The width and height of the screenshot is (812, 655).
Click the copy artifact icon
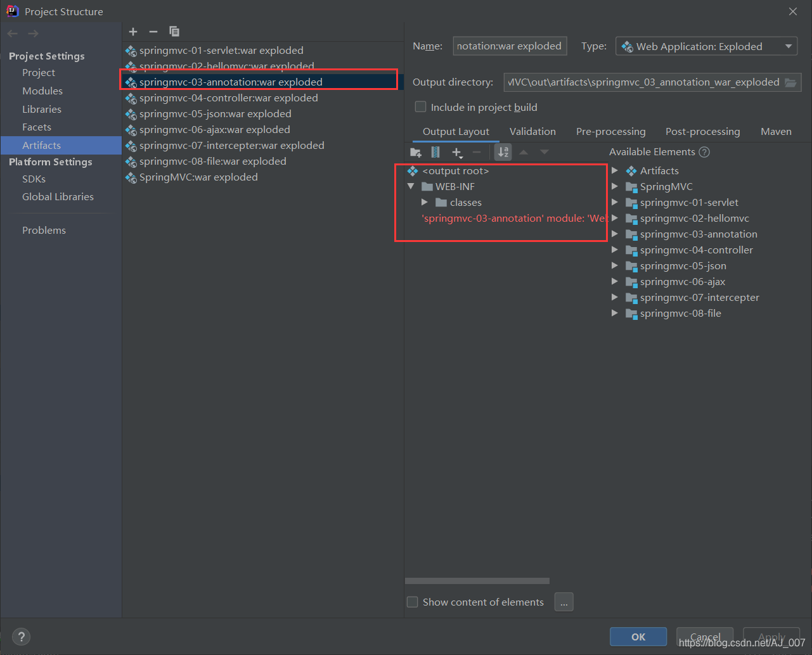click(174, 32)
